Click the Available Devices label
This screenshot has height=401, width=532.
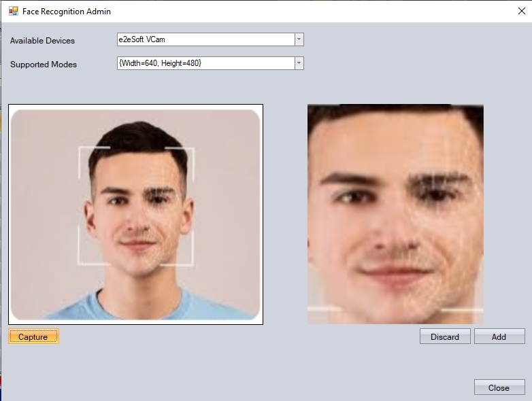[42, 41]
